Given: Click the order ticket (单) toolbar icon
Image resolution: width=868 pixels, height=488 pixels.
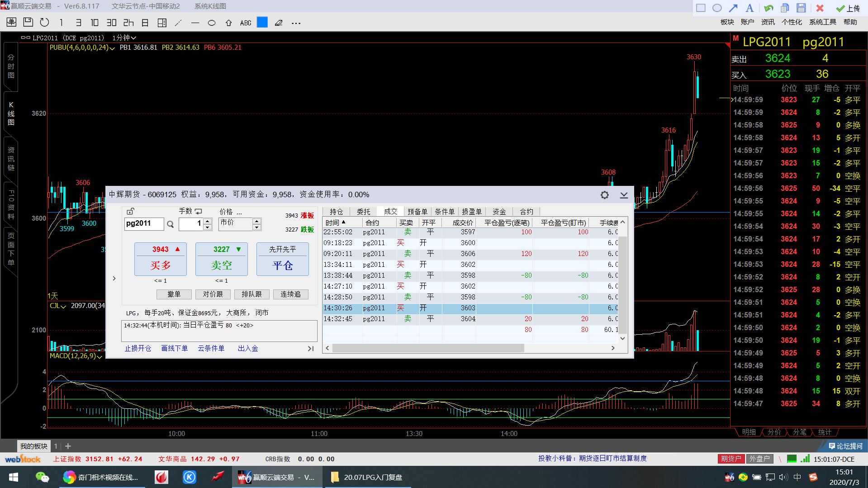Looking at the screenshot, I should pyautogui.click(x=11, y=23).
